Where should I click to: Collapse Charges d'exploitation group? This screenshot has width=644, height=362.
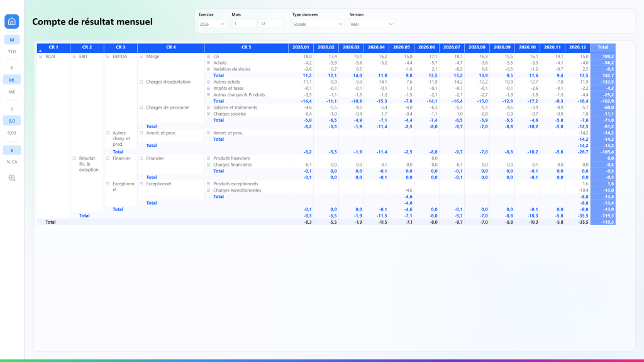[x=142, y=82]
